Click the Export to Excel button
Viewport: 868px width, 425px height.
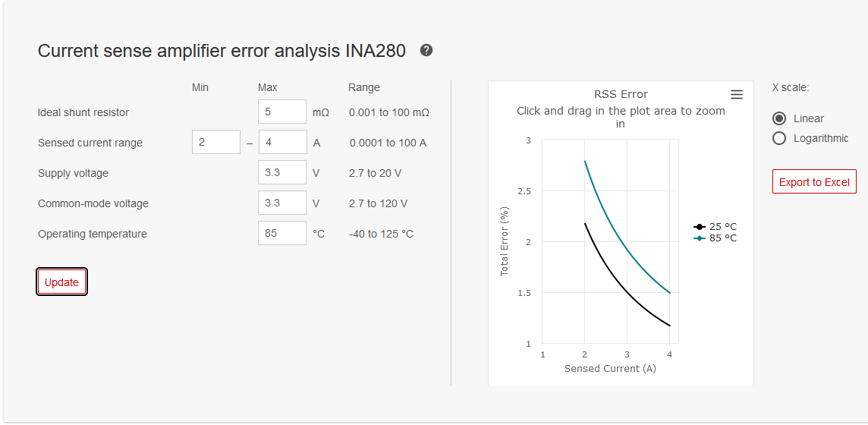tap(814, 182)
